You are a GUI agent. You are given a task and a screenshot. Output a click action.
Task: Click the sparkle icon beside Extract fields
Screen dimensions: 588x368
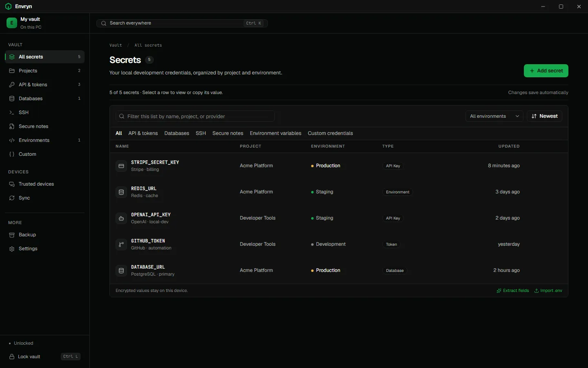[499, 291]
